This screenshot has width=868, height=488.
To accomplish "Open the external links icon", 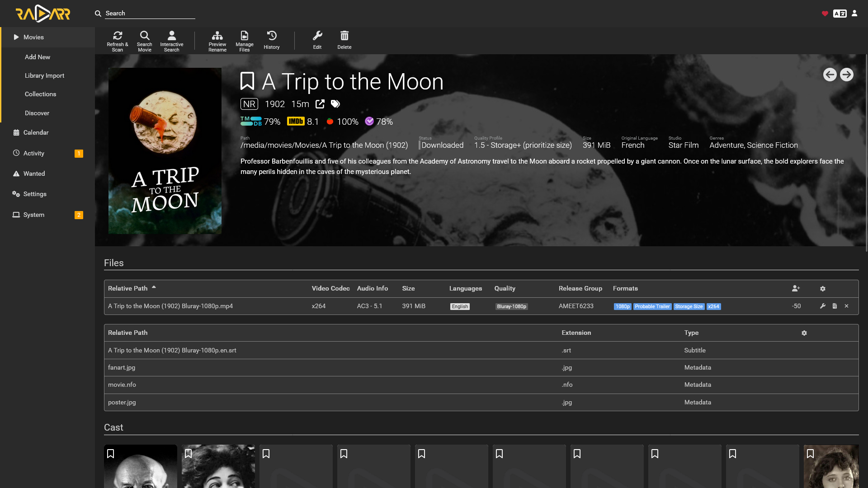I will [x=320, y=104].
